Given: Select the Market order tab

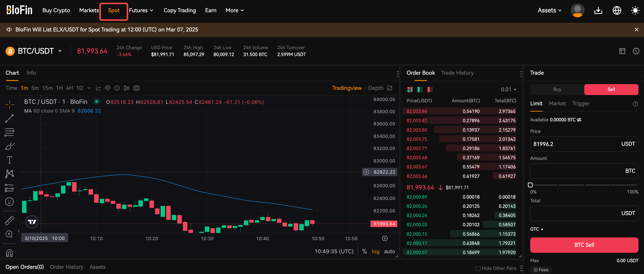Looking at the screenshot, I should [557, 104].
